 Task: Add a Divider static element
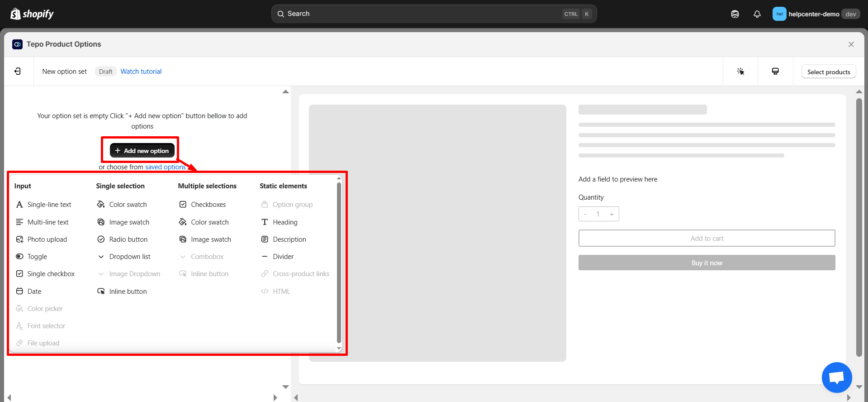tap(277, 257)
